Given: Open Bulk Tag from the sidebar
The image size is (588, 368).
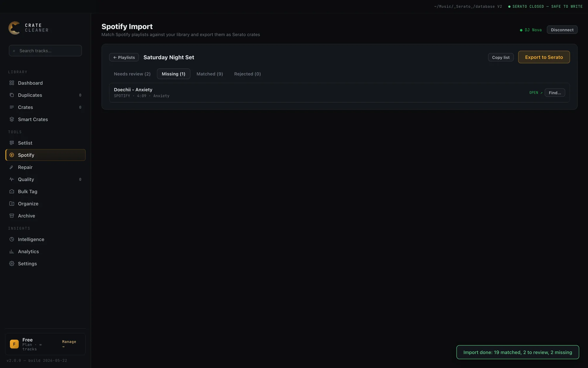Looking at the screenshot, I should (x=46, y=191).
